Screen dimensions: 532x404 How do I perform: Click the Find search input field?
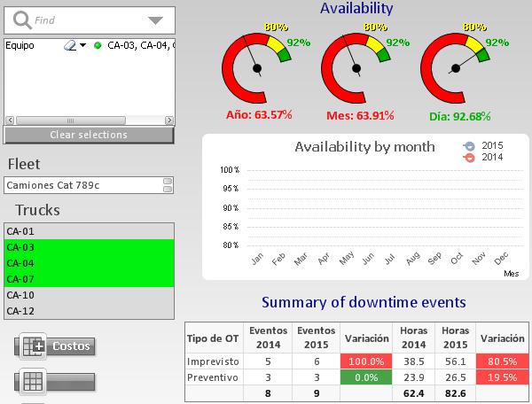[89, 19]
